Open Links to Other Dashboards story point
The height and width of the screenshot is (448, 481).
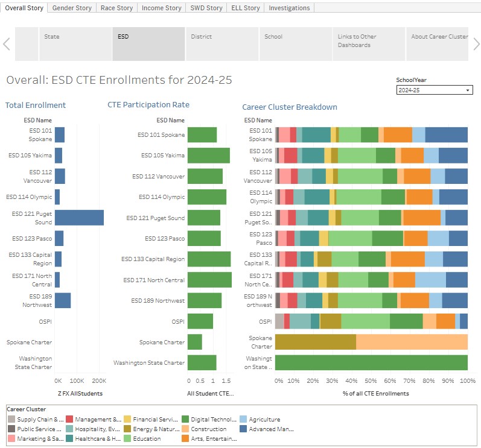pos(369,44)
